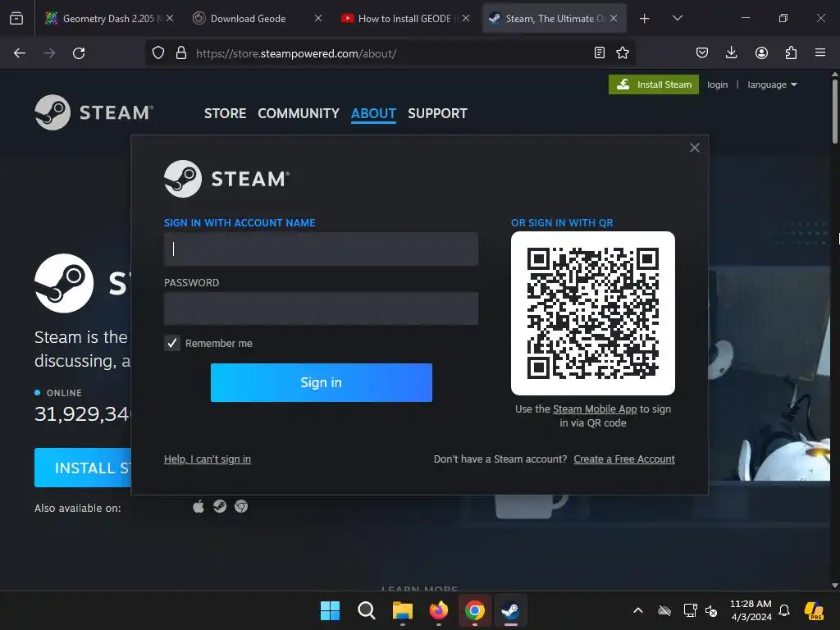Click the page vertical scrollbar thumb
This screenshot has width=840, height=630.
835,112
